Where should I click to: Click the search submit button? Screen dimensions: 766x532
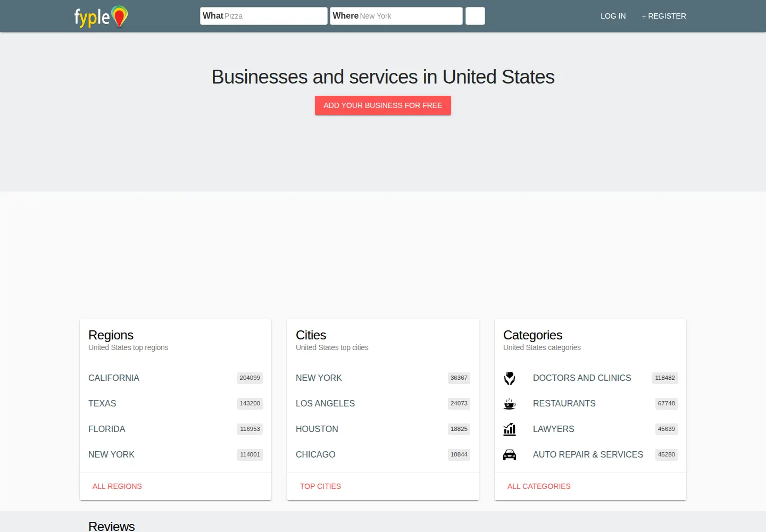click(x=475, y=16)
